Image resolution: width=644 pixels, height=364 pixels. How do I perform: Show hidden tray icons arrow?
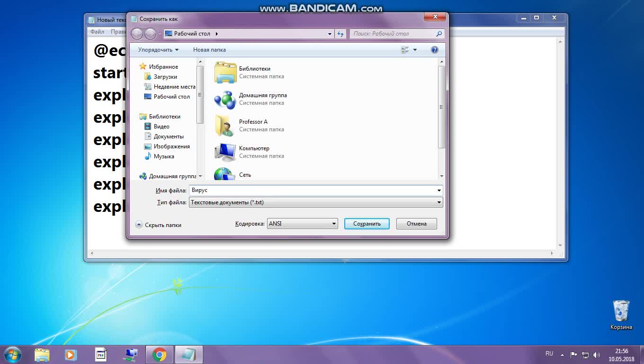pyautogui.click(x=562, y=355)
